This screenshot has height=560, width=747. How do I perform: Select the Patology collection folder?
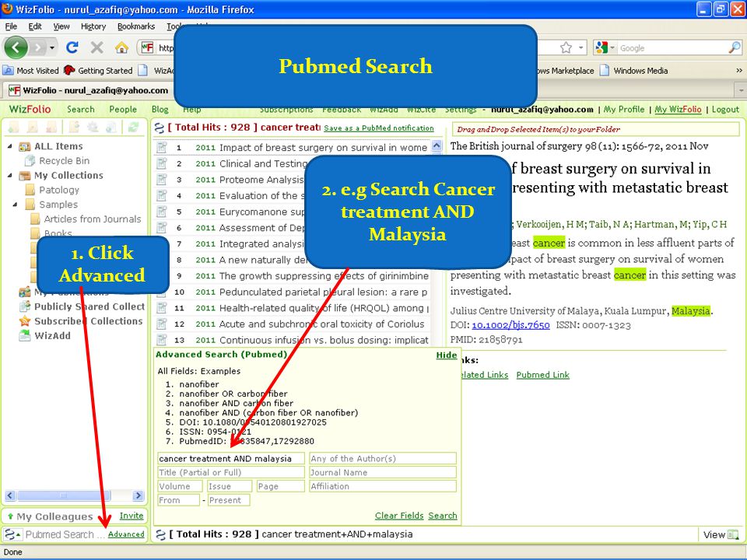(x=52, y=190)
